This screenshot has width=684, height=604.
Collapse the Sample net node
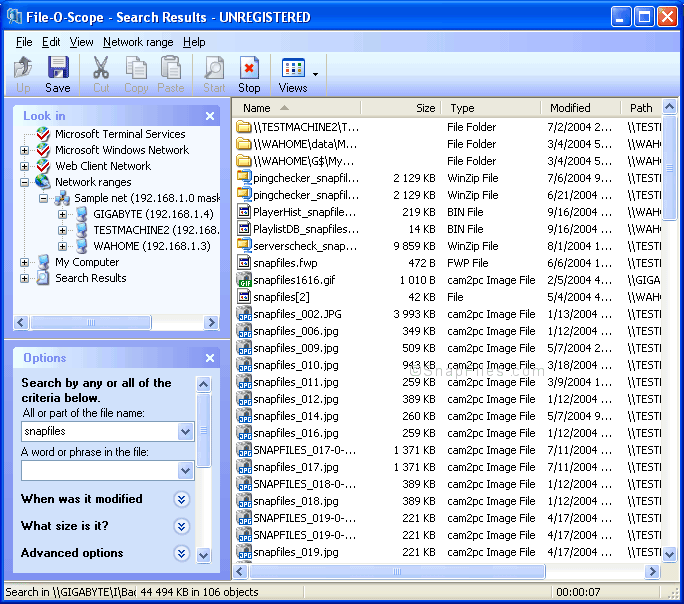click(43, 198)
